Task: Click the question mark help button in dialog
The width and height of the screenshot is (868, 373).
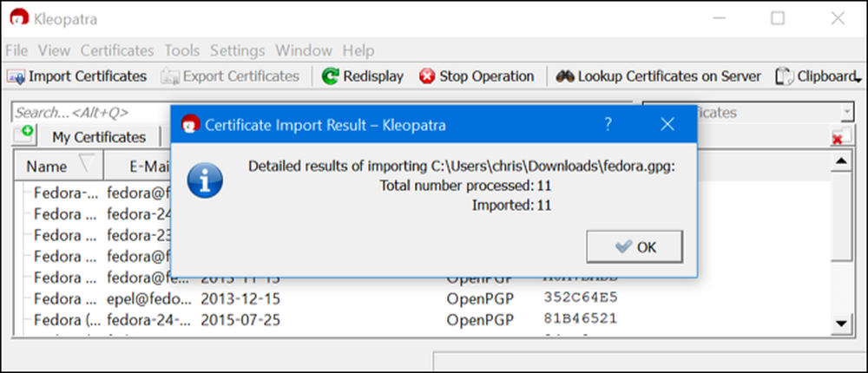Action: pos(608,125)
